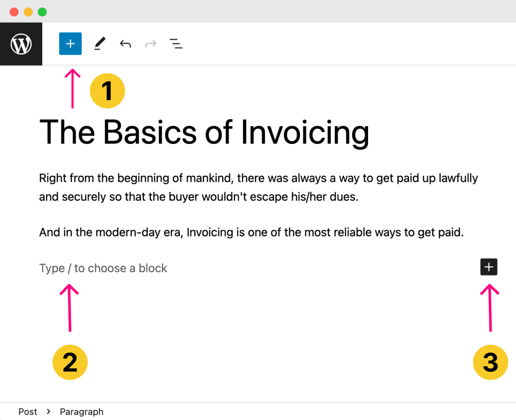Viewport: 516px width, 420px height.
Task: Toggle fullscreen with the green traffic light
Action: 42,12
